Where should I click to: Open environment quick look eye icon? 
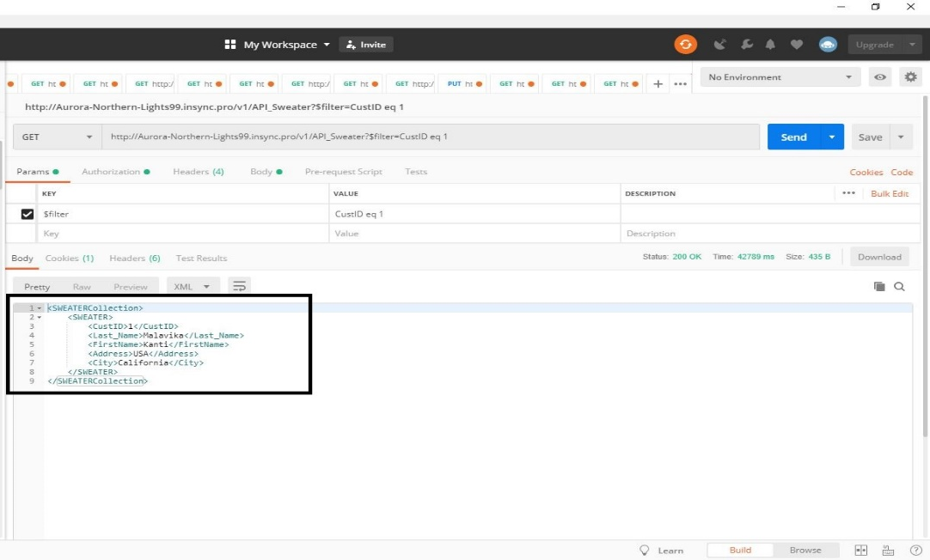[880, 77]
